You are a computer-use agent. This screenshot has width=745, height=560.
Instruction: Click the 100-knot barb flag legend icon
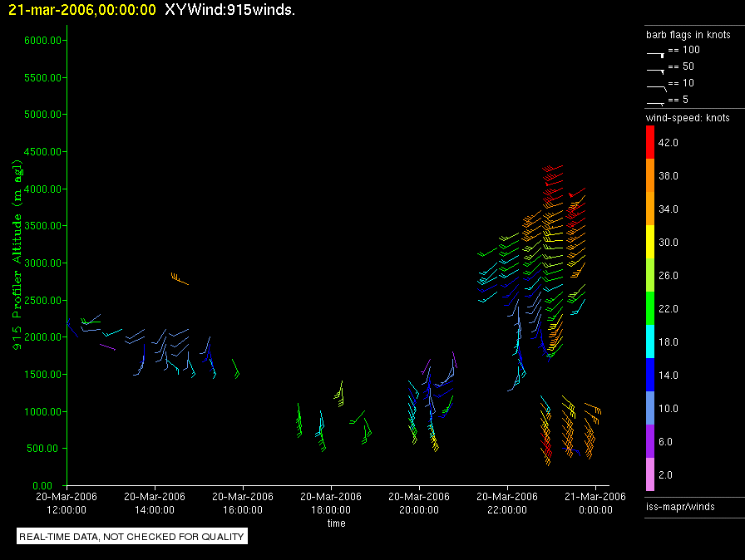656,52
